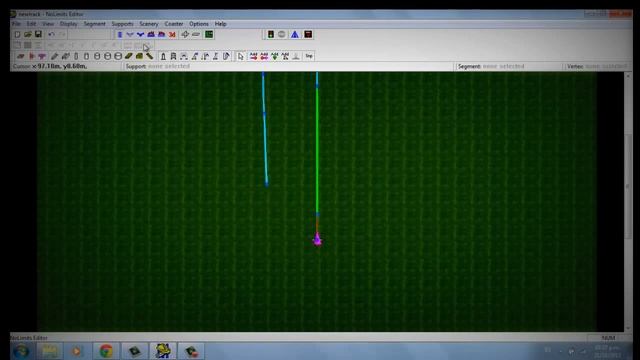Click the scroll-up arrow of the editor
The height and width of the screenshot is (360, 640).
(x=628, y=76)
